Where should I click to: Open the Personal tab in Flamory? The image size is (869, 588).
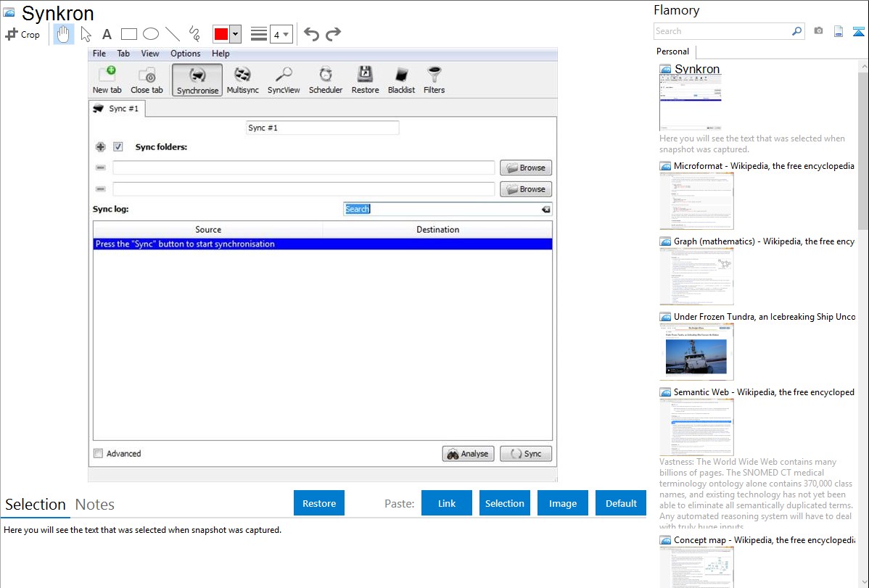click(x=673, y=51)
